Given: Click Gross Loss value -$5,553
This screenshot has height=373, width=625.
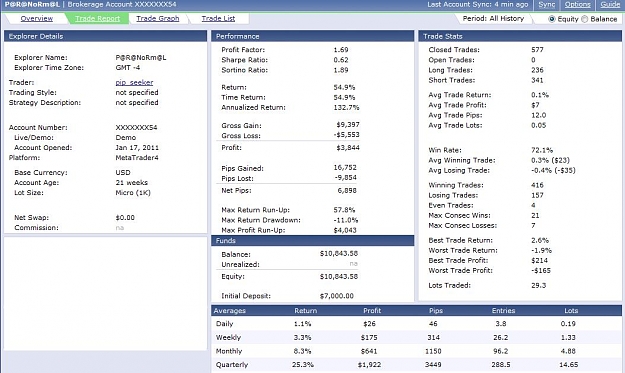Looking at the screenshot, I should pos(346,135).
